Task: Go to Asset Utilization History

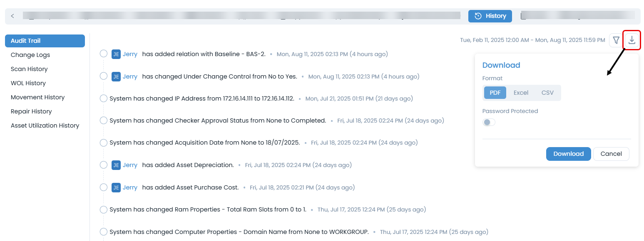Action: point(45,125)
